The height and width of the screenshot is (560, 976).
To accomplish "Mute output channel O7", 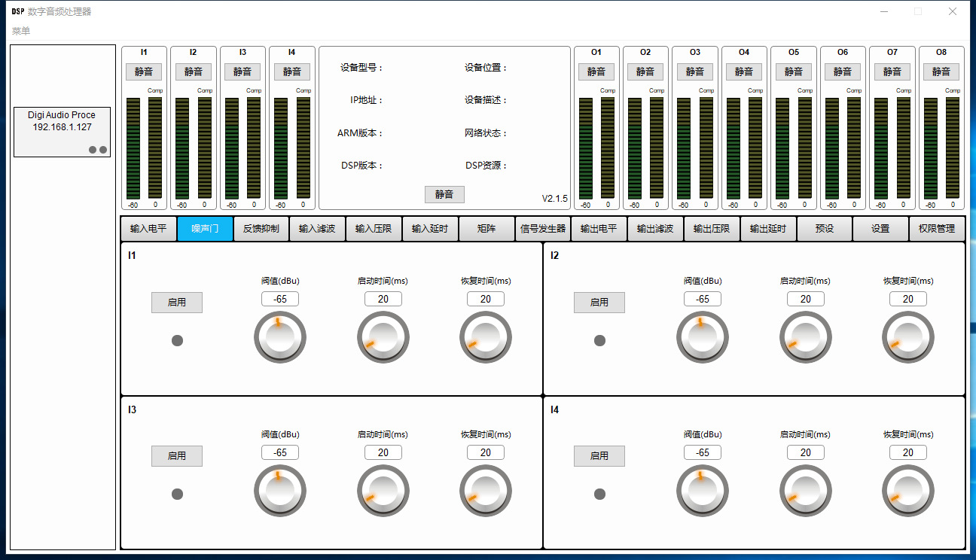I will (x=892, y=72).
